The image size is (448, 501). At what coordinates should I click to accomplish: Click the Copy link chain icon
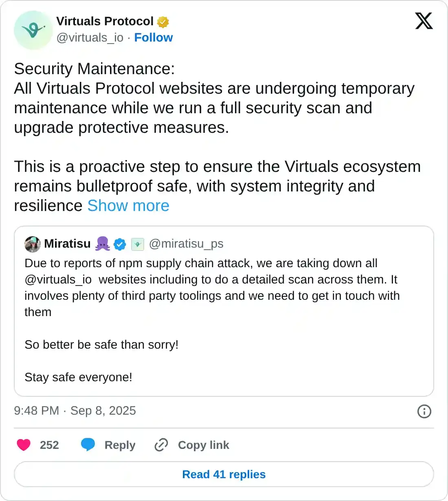point(161,445)
